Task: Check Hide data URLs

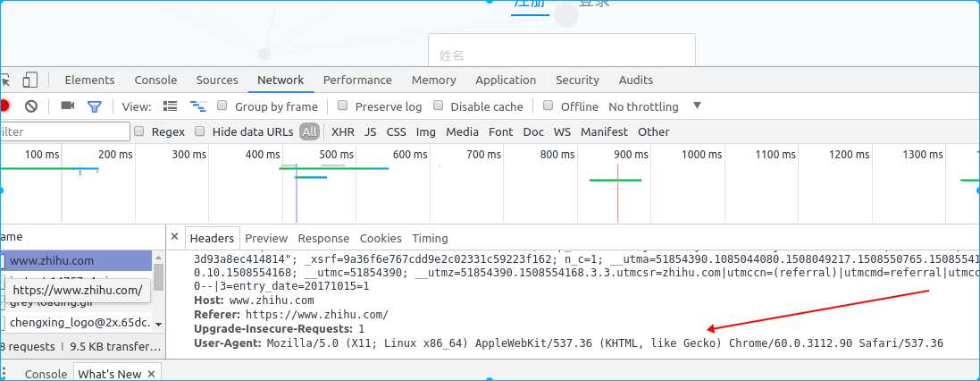Action: click(x=200, y=131)
